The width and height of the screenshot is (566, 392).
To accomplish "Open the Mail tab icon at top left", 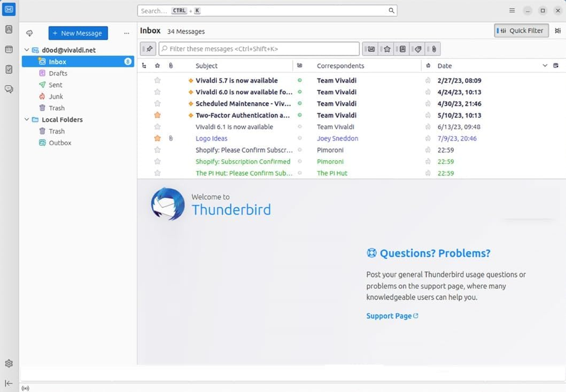I will pyautogui.click(x=8, y=9).
